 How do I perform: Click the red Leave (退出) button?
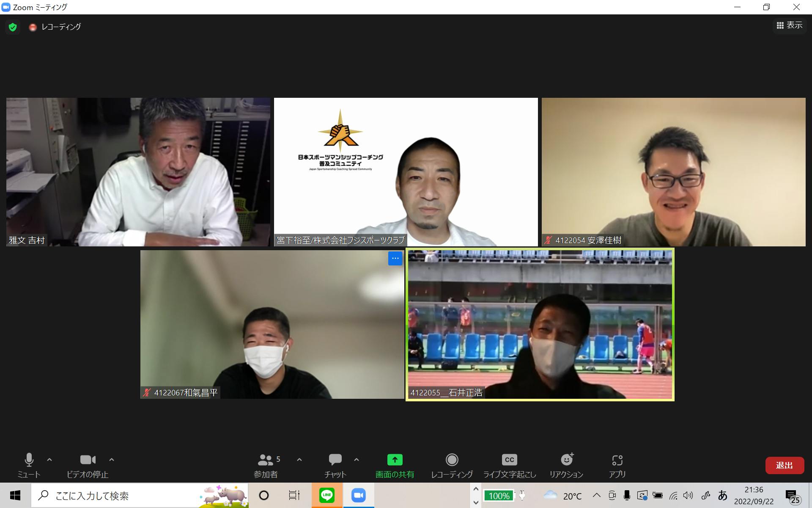[784, 465]
